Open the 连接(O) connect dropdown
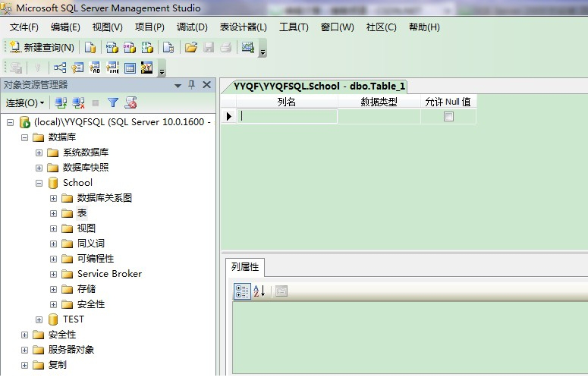Image resolution: width=588 pixels, height=390 pixels. click(25, 102)
